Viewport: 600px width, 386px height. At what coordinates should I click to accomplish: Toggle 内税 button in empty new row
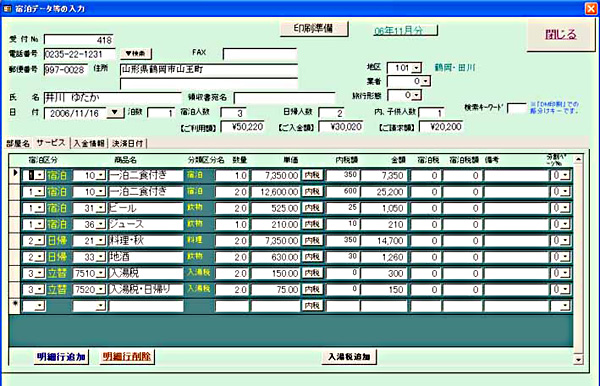point(312,305)
